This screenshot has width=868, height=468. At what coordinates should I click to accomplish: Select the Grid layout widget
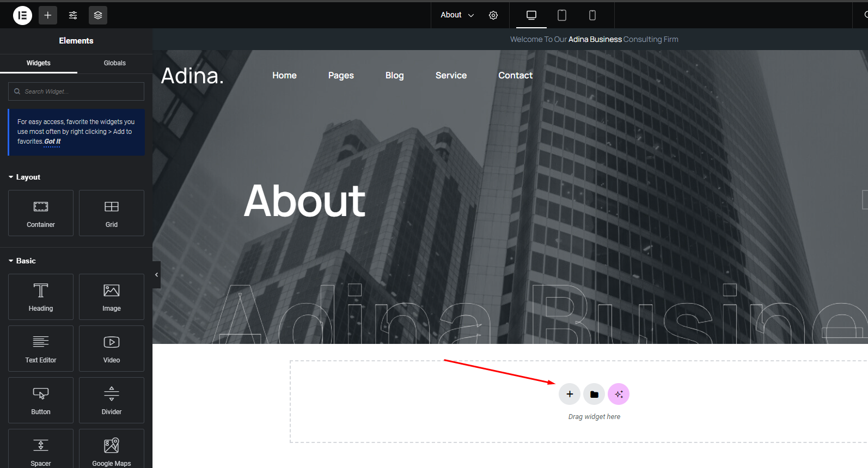coord(112,213)
